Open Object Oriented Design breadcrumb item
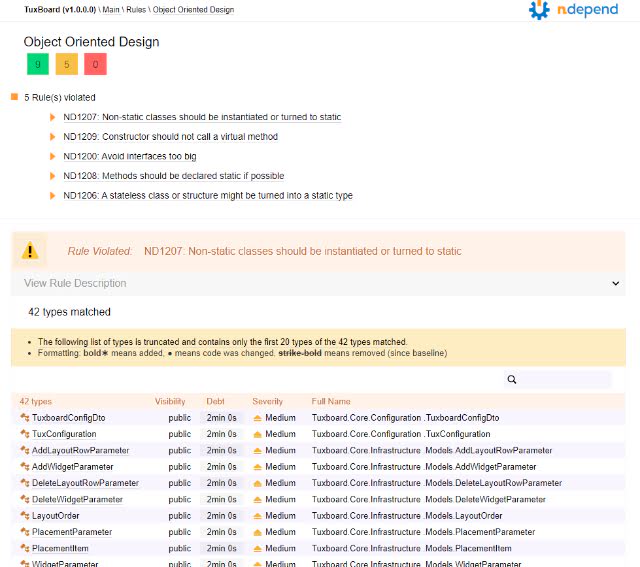Viewport: 640px width, 567px height. tap(193, 9)
